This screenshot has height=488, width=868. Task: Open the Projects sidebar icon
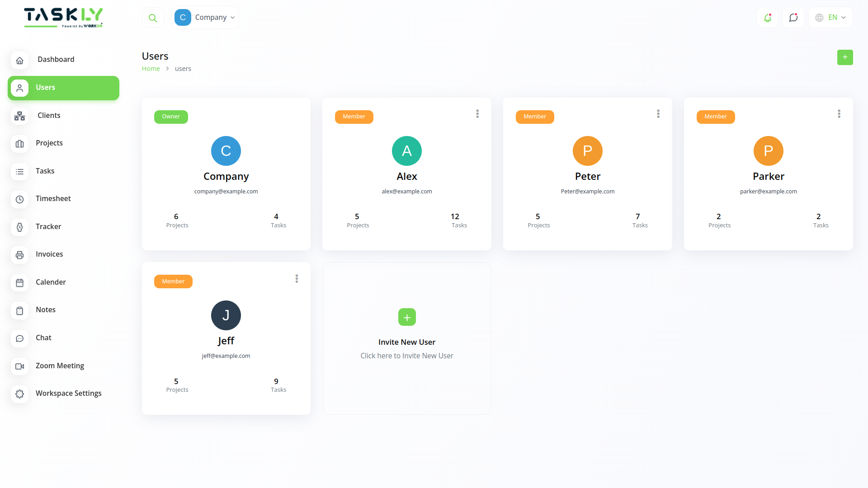[19, 144]
